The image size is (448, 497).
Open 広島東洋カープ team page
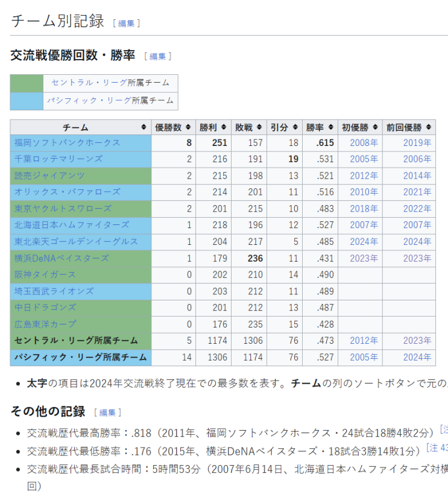pos(45,324)
